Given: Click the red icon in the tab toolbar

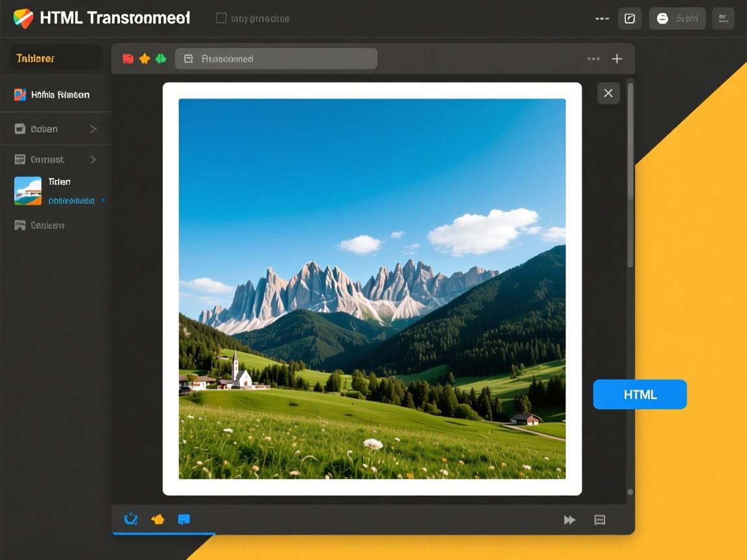Looking at the screenshot, I should pyautogui.click(x=128, y=59).
